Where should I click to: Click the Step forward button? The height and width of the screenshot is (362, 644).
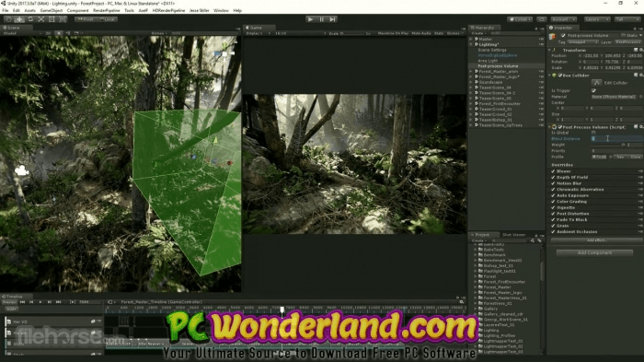(x=333, y=19)
